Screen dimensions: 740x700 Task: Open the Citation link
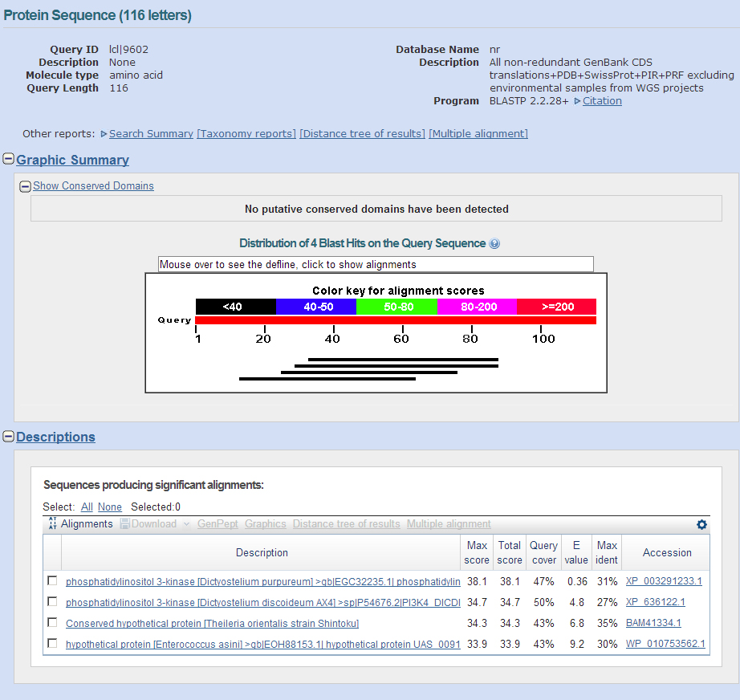click(602, 101)
